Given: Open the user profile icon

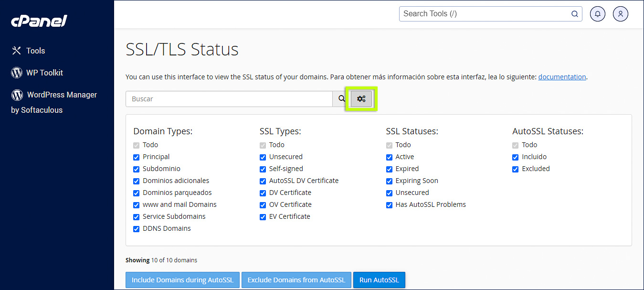Looking at the screenshot, I should tap(620, 14).
